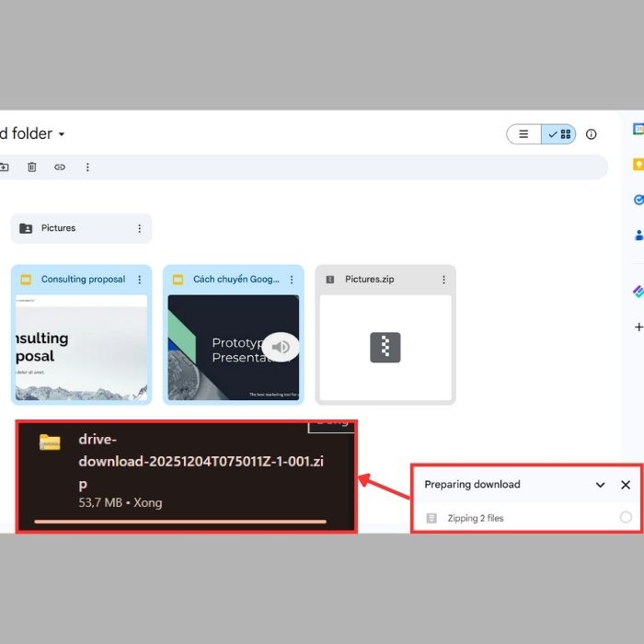Click the yellow zip folder icon in download
Screen dimensions: 644x644
50,443
